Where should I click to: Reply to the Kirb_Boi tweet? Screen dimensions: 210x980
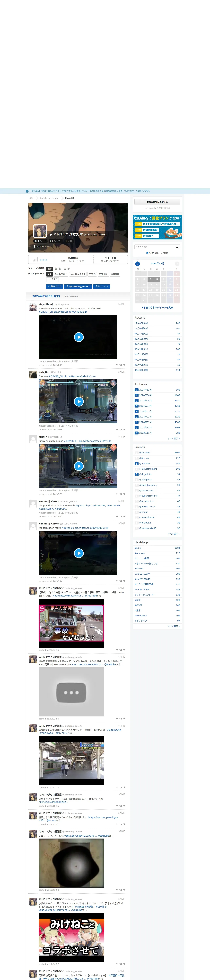[x=117, y=430]
